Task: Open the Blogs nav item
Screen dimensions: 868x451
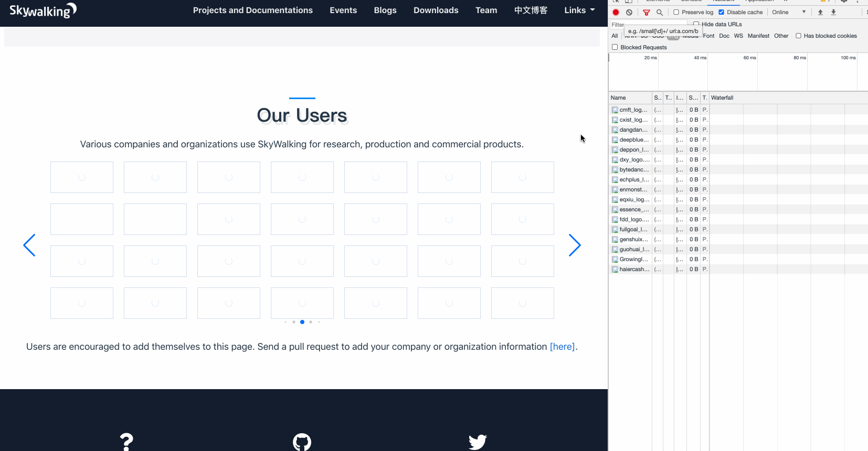Action: point(385,10)
